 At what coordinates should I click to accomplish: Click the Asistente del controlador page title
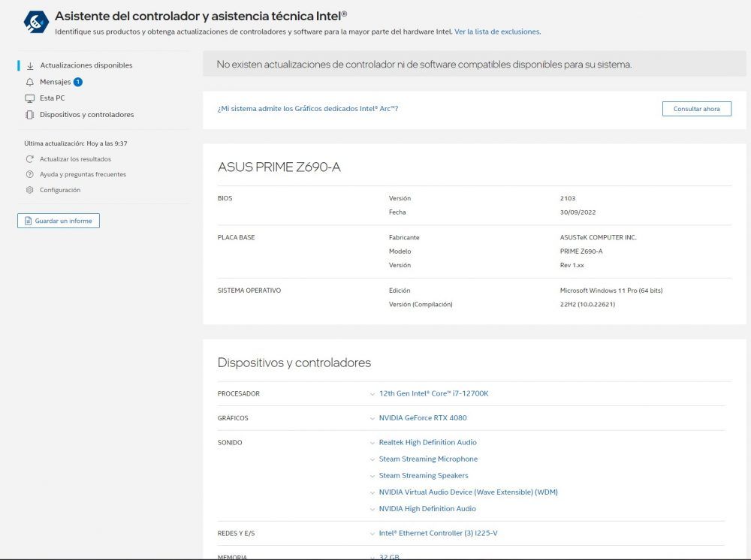coord(201,16)
